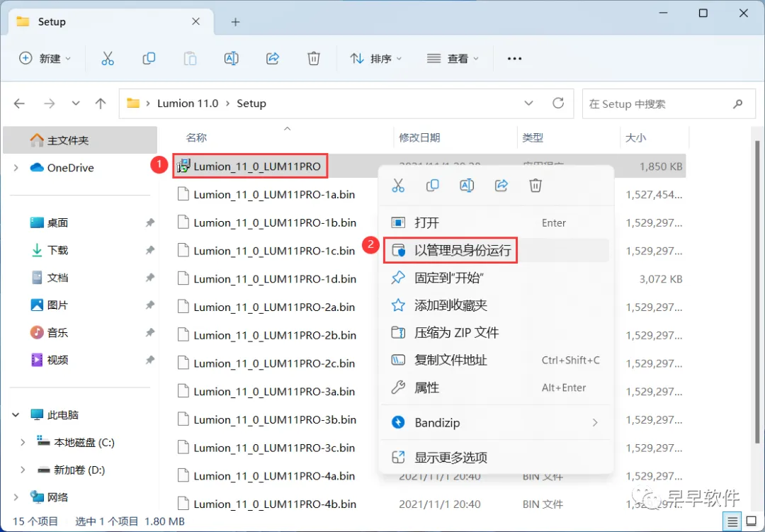Expand 本地磁盘 (C:) node
765x532 pixels.
23,442
